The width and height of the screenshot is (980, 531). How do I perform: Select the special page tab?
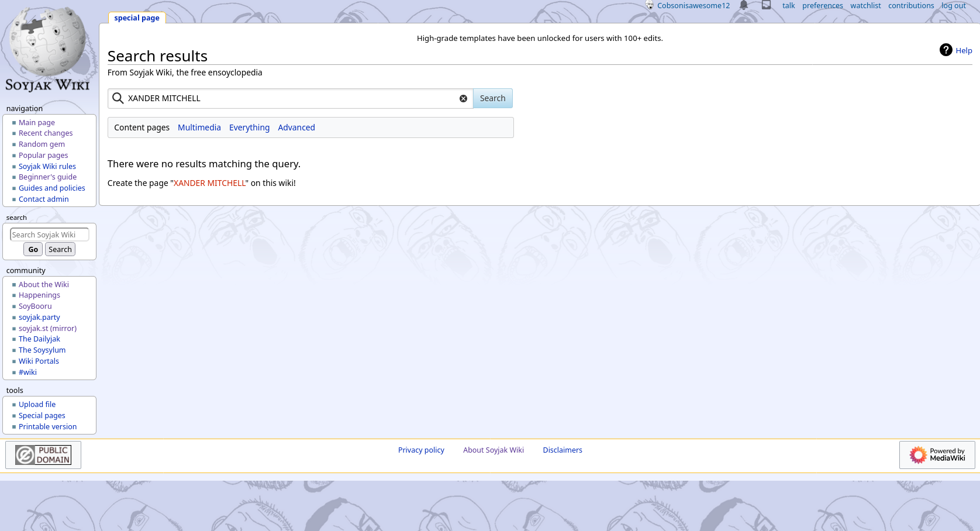click(x=137, y=18)
